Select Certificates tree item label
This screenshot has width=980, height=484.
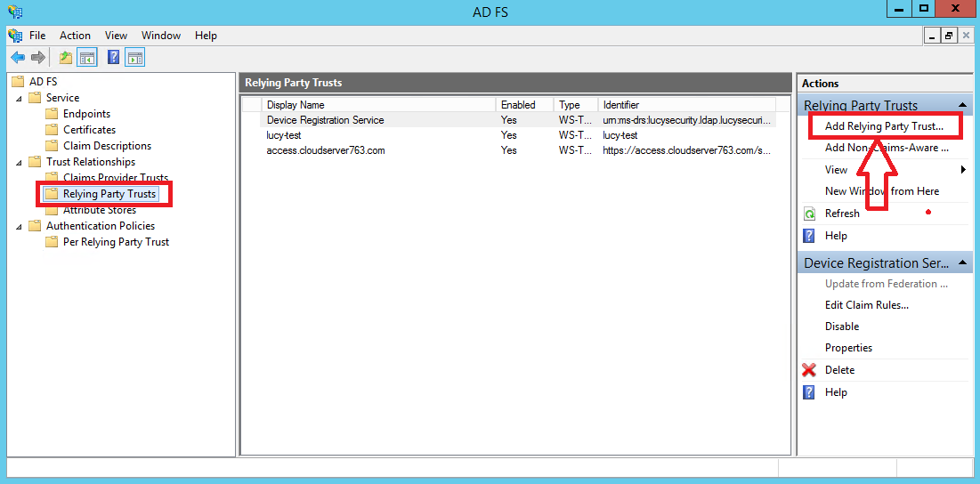pyautogui.click(x=89, y=130)
